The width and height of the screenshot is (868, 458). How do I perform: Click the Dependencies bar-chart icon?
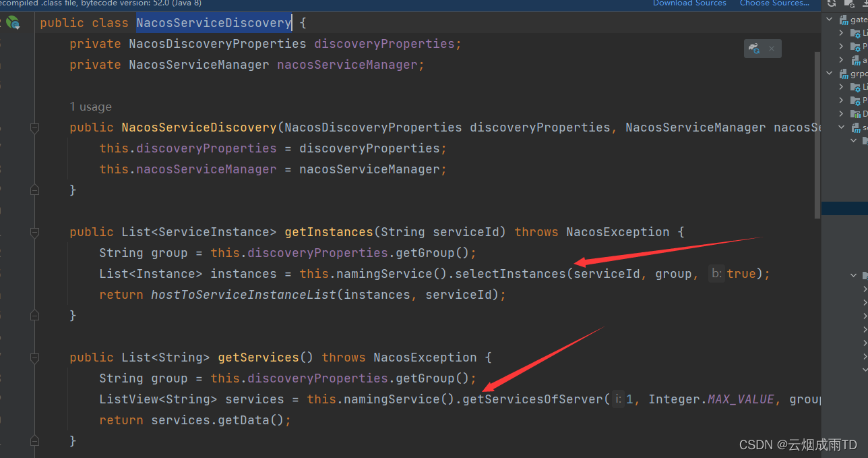[x=855, y=114]
